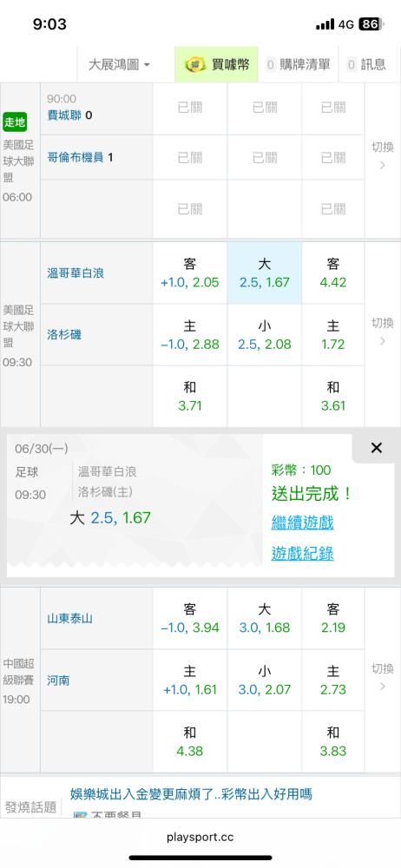The height and width of the screenshot is (868, 401).
Task: Close the bet confirmation slip
Action: (x=377, y=448)
